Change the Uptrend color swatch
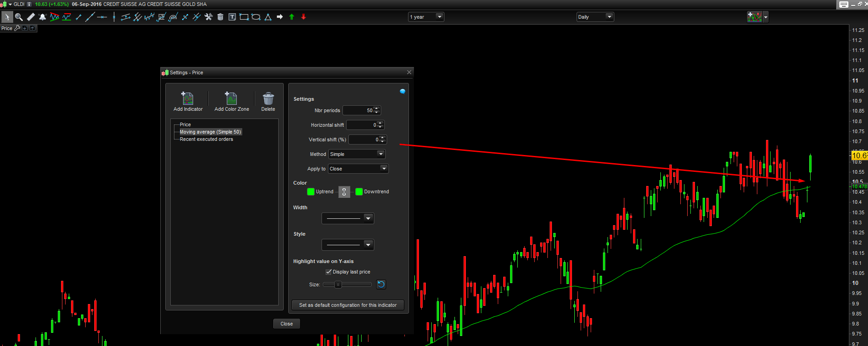868x346 pixels. (311, 192)
